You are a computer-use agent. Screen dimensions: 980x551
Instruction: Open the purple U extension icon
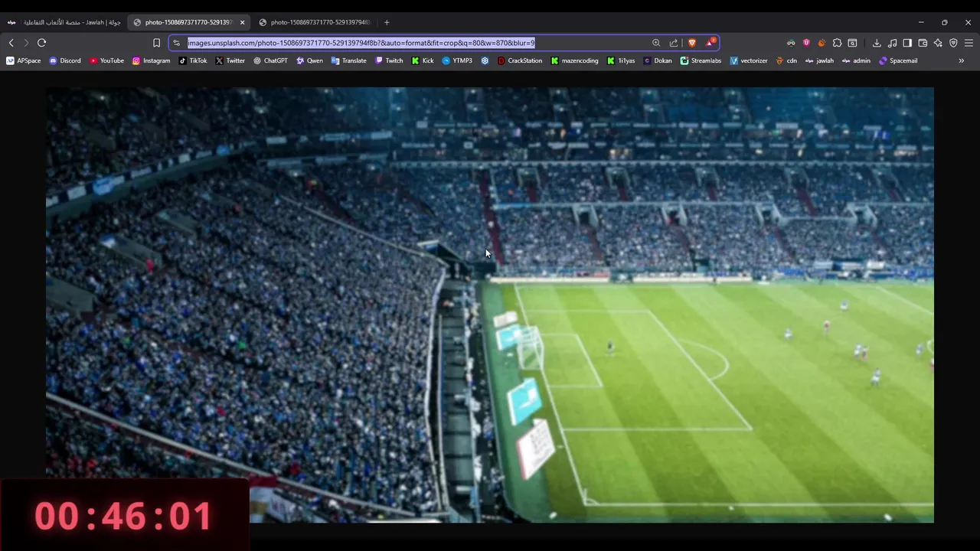[806, 43]
